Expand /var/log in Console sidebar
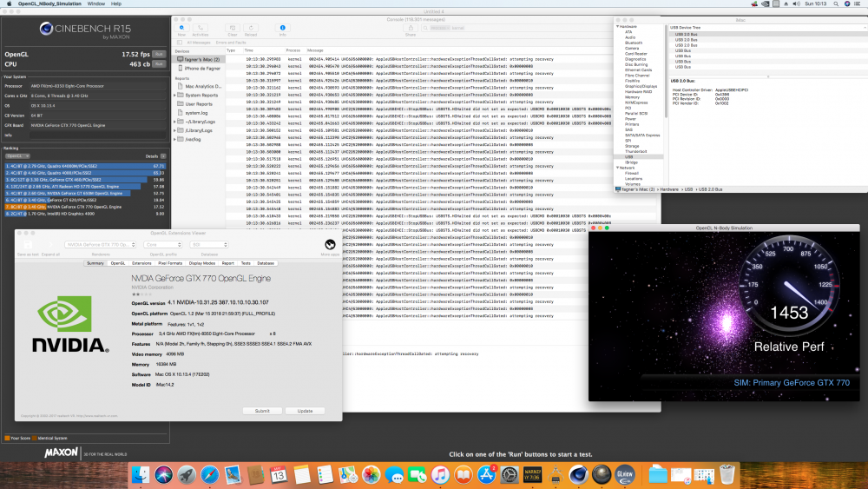 (x=175, y=140)
